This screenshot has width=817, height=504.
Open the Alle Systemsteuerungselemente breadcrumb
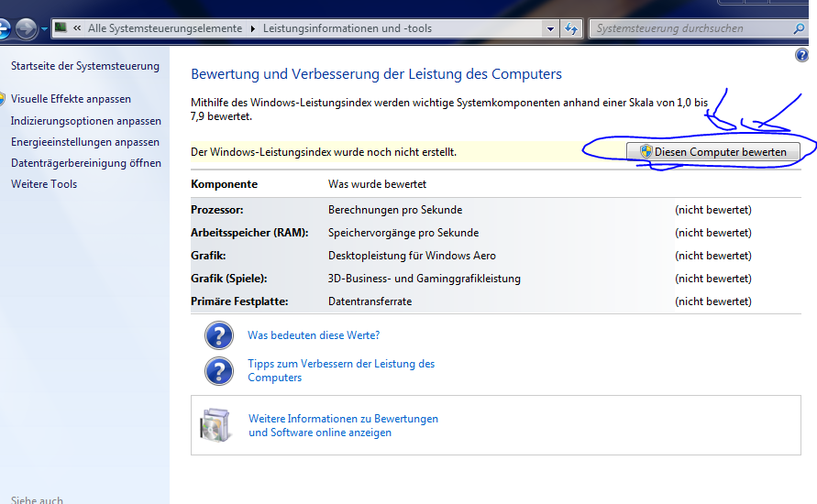tap(165, 28)
